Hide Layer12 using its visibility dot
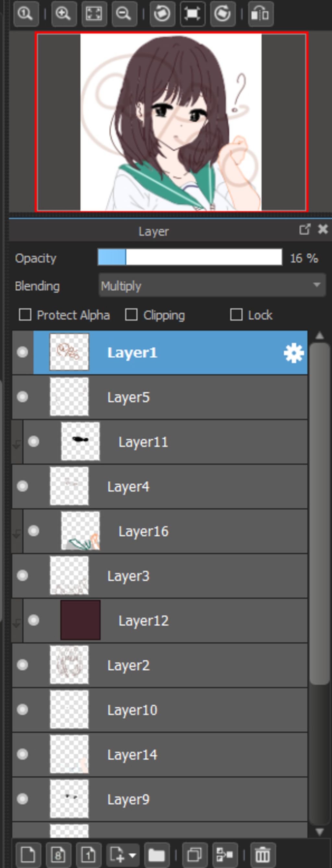The image size is (332, 868). (33, 620)
